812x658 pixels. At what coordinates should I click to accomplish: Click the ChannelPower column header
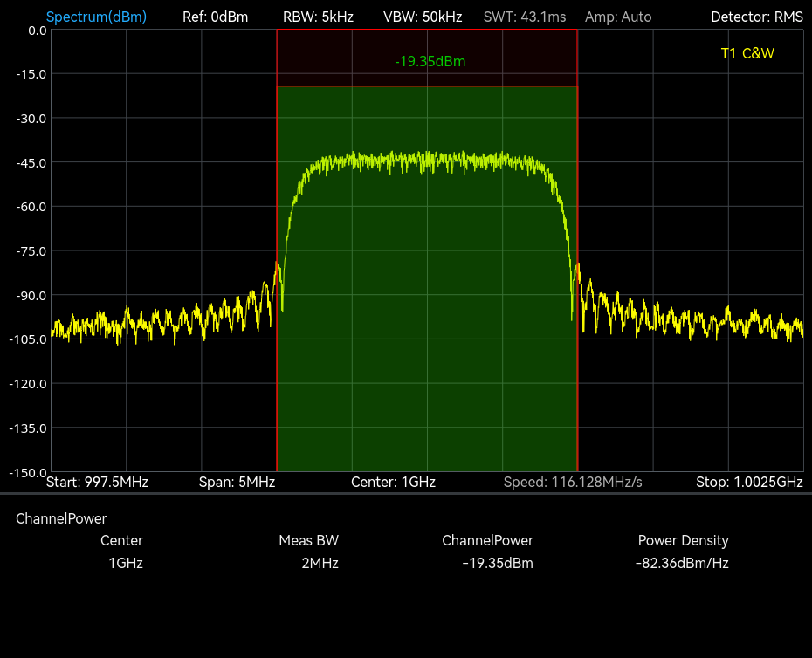[x=487, y=540]
